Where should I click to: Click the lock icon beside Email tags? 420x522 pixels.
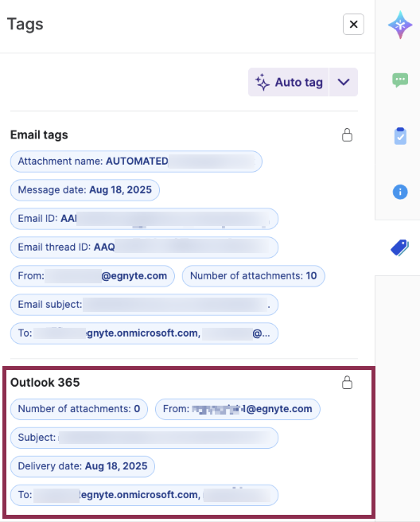pos(347,134)
